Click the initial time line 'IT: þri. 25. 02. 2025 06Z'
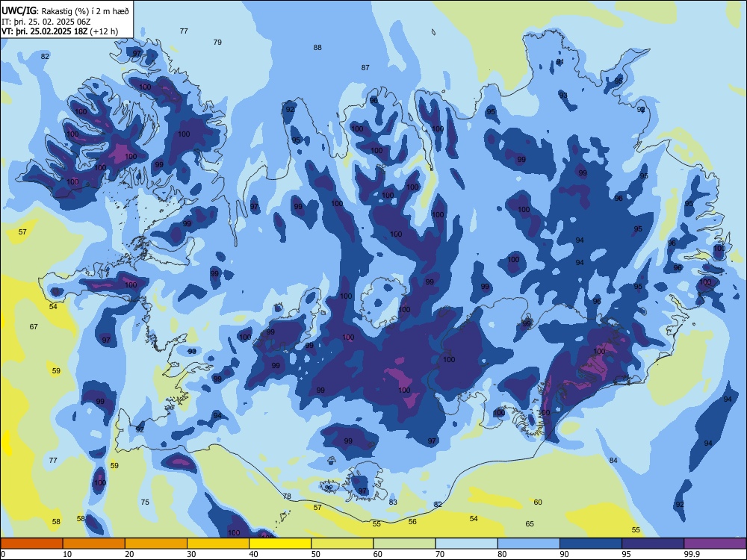The width and height of the screenshot is (747, 560). 46,22
